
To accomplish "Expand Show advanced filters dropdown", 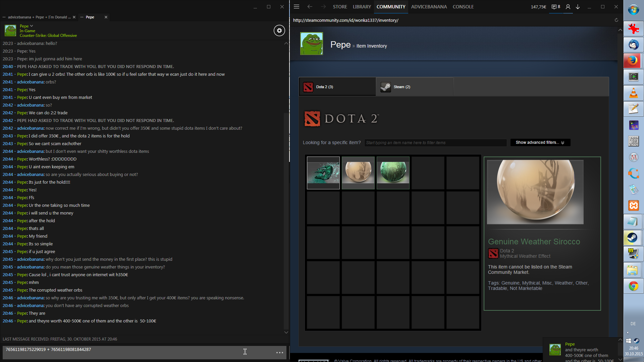I will tap(540, 142).
